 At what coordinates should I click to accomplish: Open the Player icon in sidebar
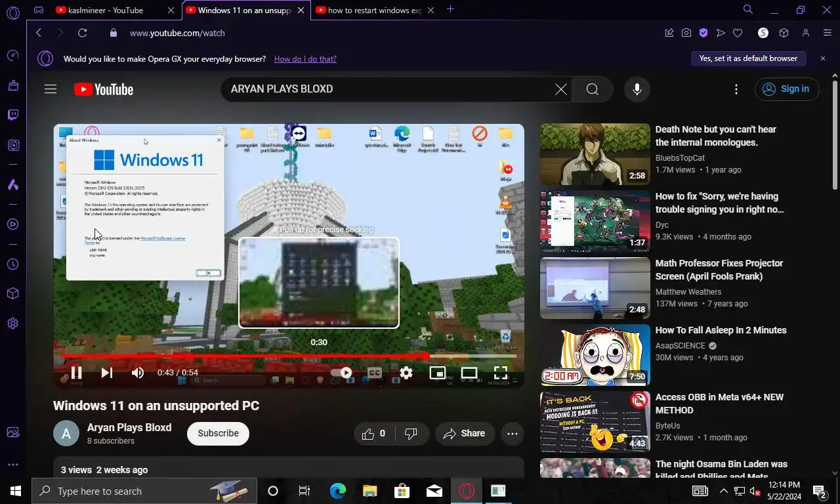coord(12,224)
